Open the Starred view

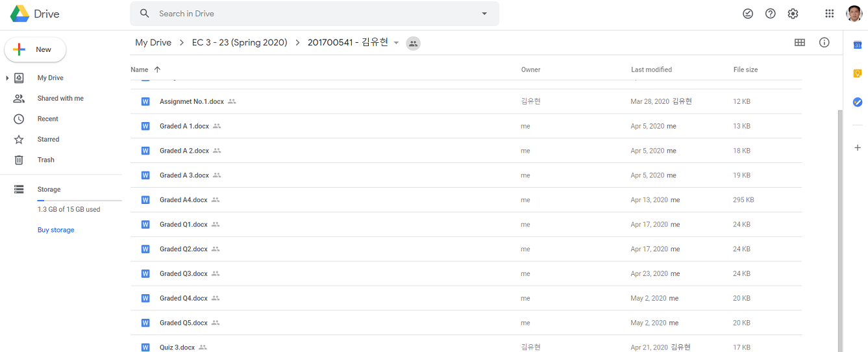(48, 140)
